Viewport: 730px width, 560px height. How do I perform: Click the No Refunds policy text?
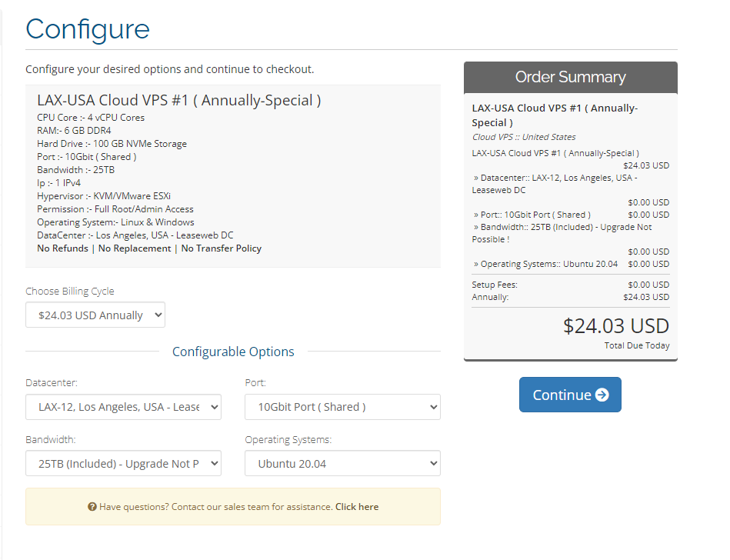62,248
